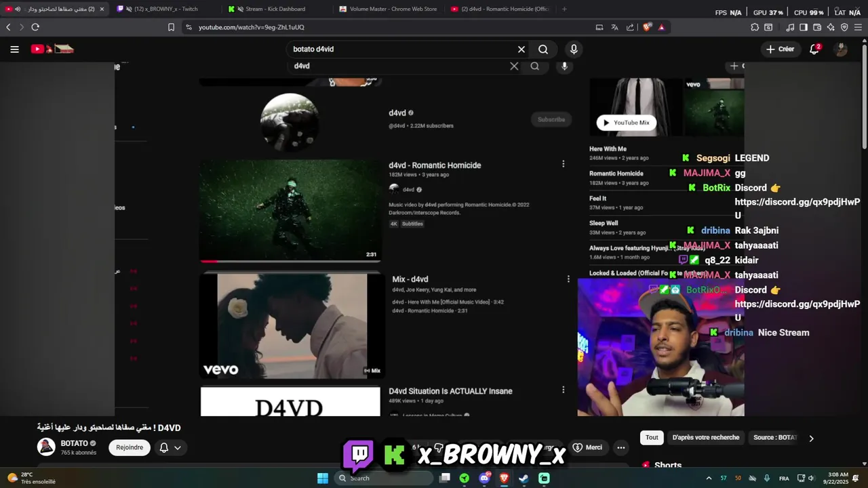Bookmark this page
This screenshot has height=488, width=868.
point(171,27)
